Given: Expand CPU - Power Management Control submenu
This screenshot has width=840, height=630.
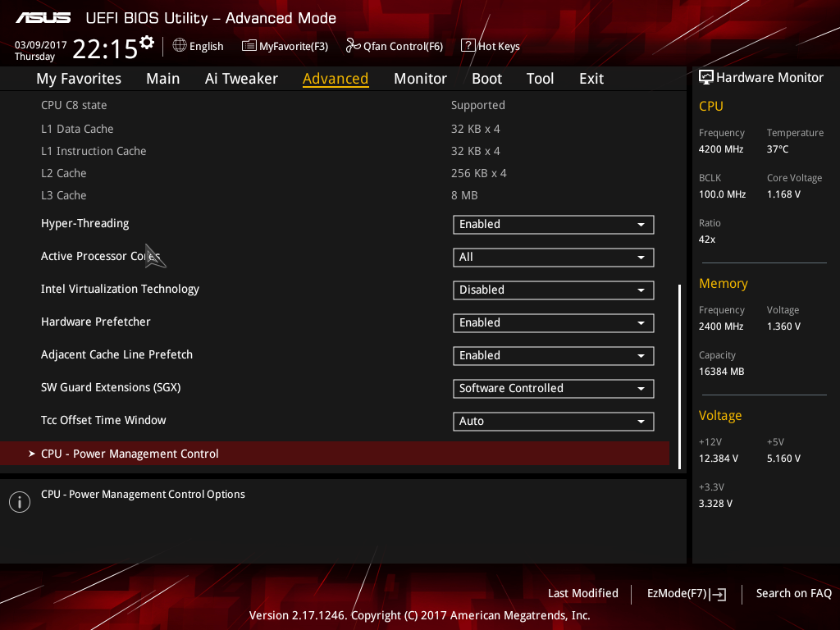Looking at the screenshot, I should 335,453.
